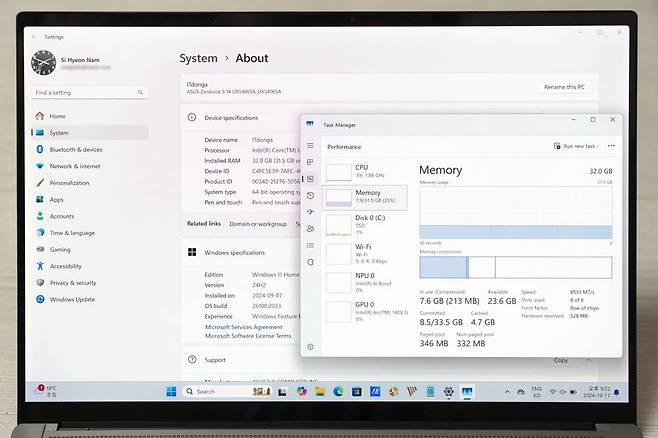Open App history icon in Task Manager

tap(310, 195)
